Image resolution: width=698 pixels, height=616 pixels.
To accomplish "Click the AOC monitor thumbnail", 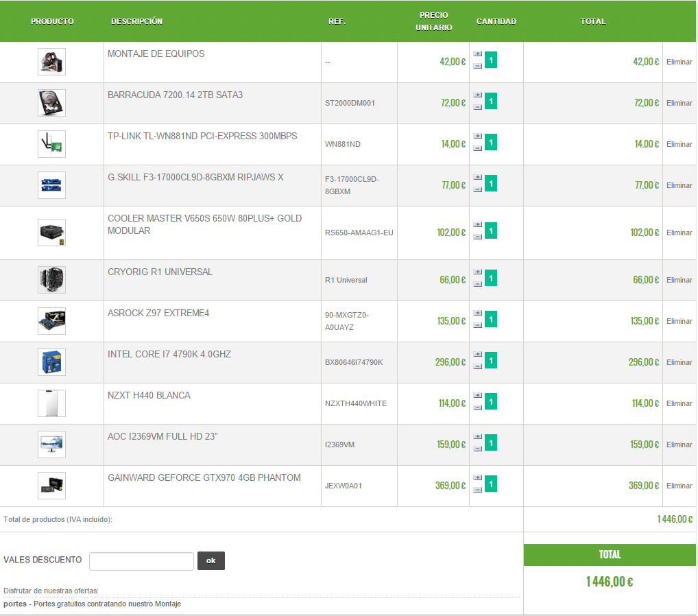I will 51,445.
